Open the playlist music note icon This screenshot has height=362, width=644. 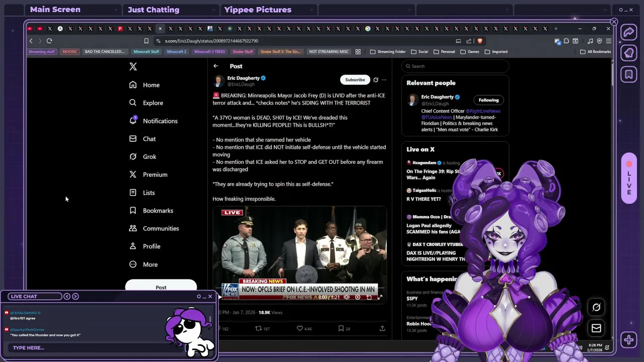tap(590, 41)
